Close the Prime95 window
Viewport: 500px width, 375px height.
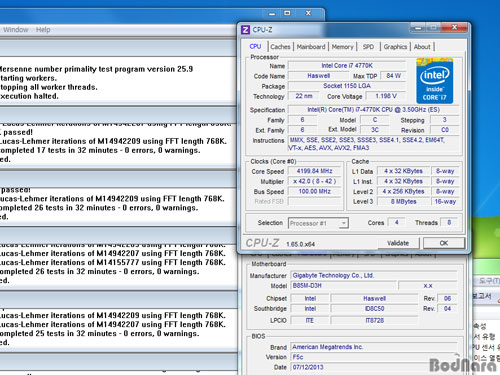tap(308, 13)
